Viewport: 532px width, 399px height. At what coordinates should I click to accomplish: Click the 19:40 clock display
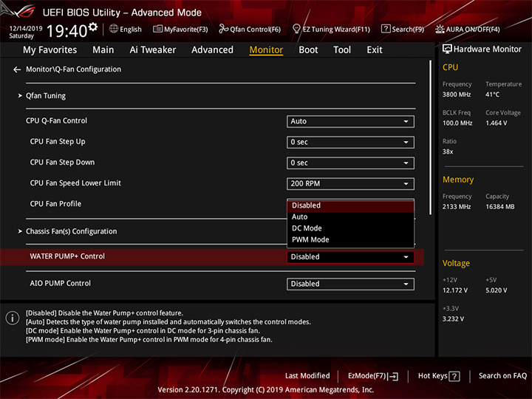[x=66, y=31]
